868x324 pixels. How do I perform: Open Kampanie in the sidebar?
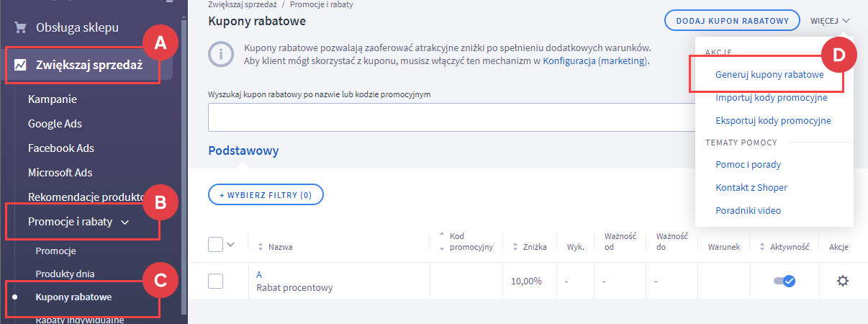pyautogui.click(x=53, y=99)
